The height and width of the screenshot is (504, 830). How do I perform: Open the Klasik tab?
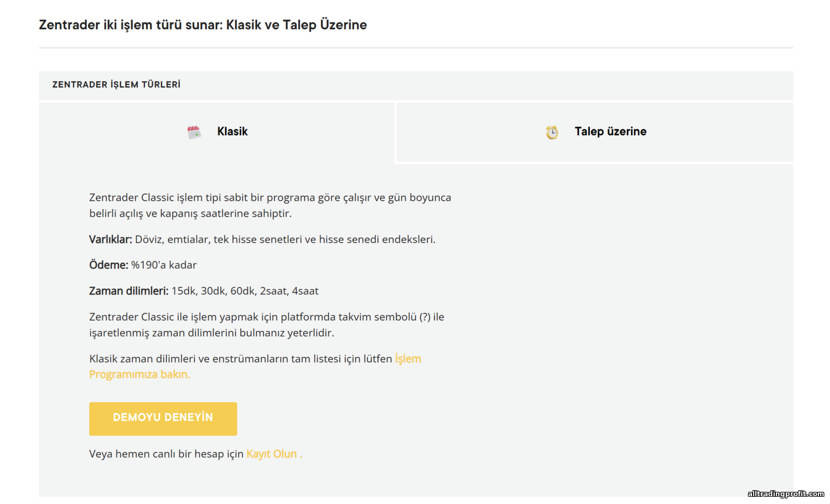pos(217,132)
